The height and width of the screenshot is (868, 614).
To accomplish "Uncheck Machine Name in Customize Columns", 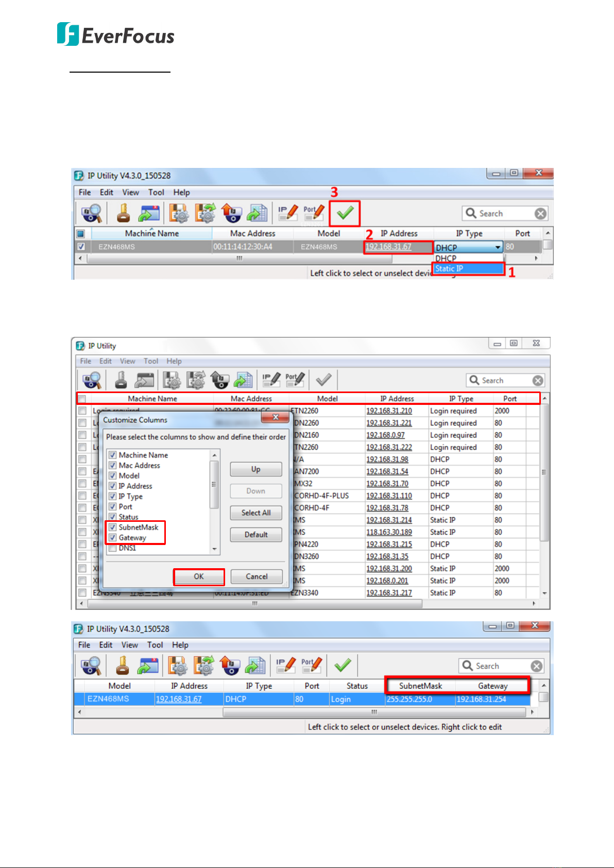I will [112, 455].
